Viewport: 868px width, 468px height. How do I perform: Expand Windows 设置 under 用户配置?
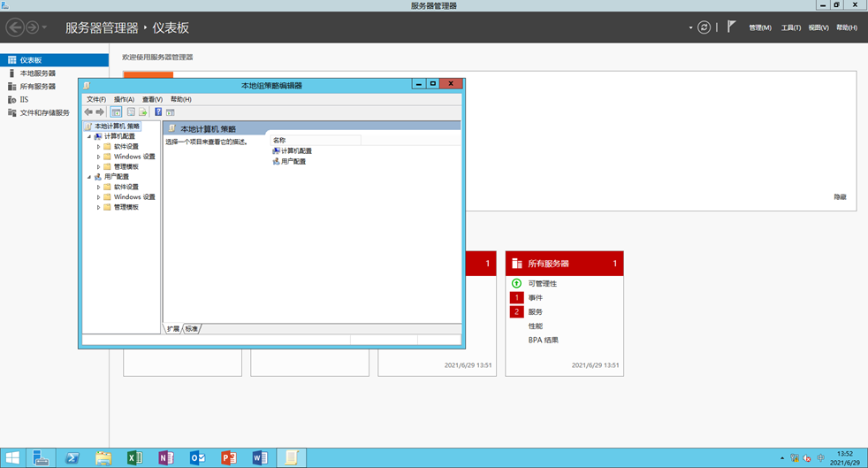click(99, 197)
